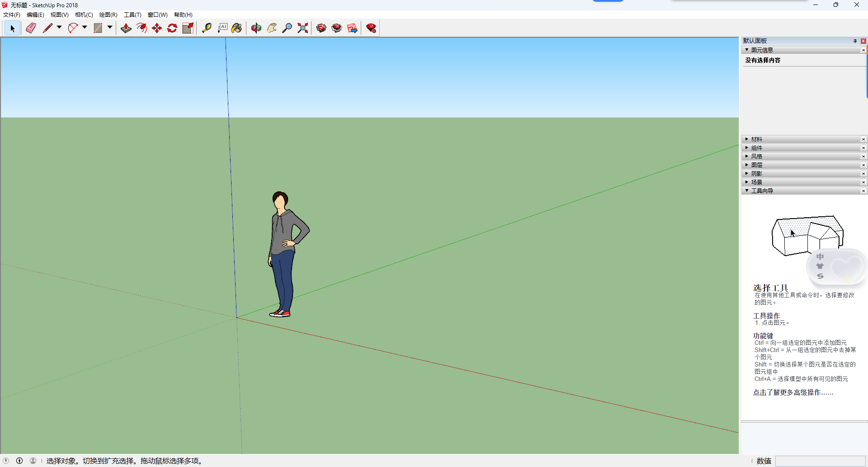Toggle auto-hide pin on 默认面板
This screenshot has height=467, width=868.
[855, 41]
